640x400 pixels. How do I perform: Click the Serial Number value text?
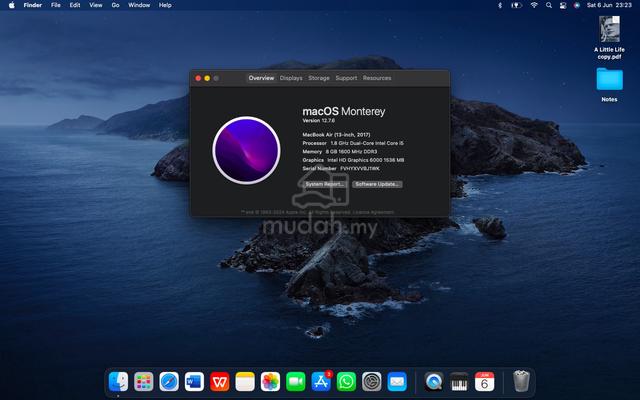360,169
